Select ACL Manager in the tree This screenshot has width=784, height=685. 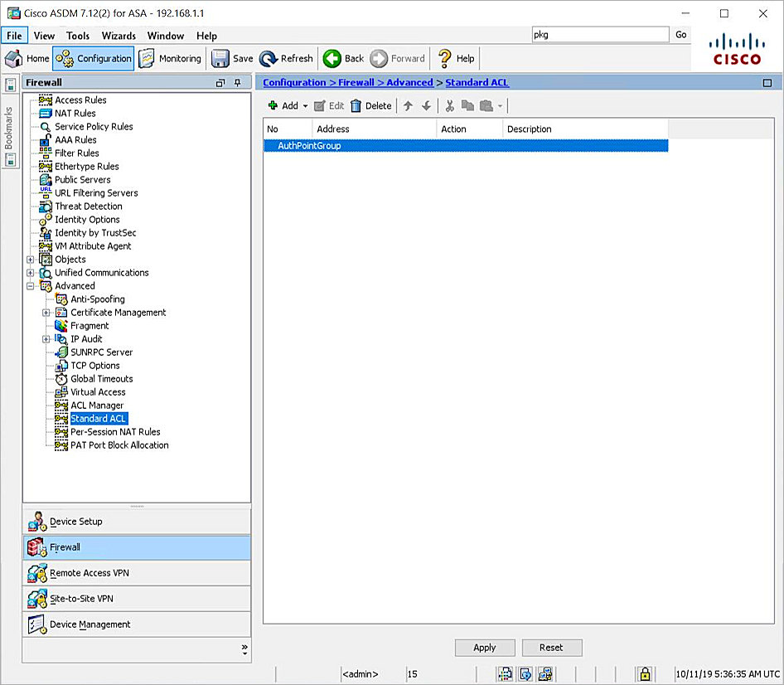point(97,405)
